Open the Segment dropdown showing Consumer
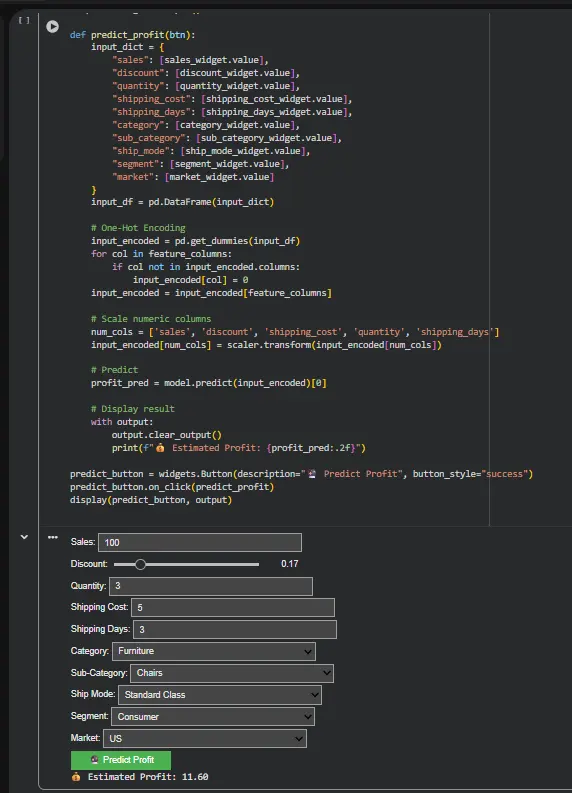 tap(213, 717)
